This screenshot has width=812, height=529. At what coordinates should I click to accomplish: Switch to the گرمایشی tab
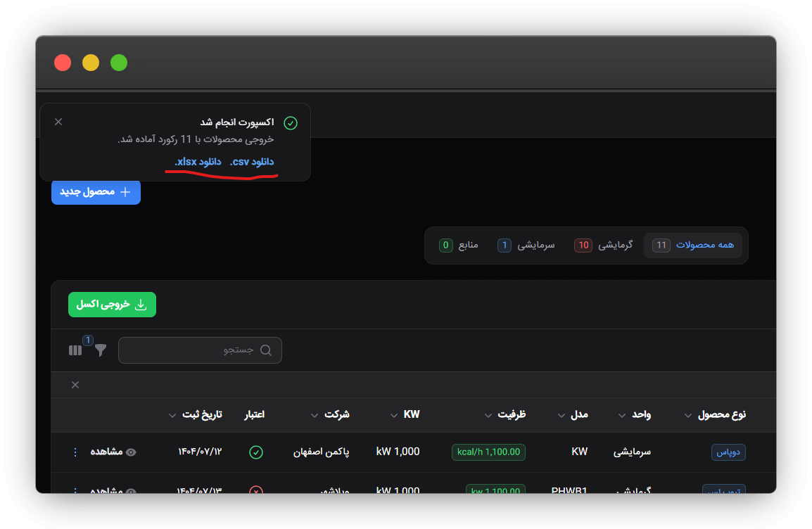coord(604,246)
